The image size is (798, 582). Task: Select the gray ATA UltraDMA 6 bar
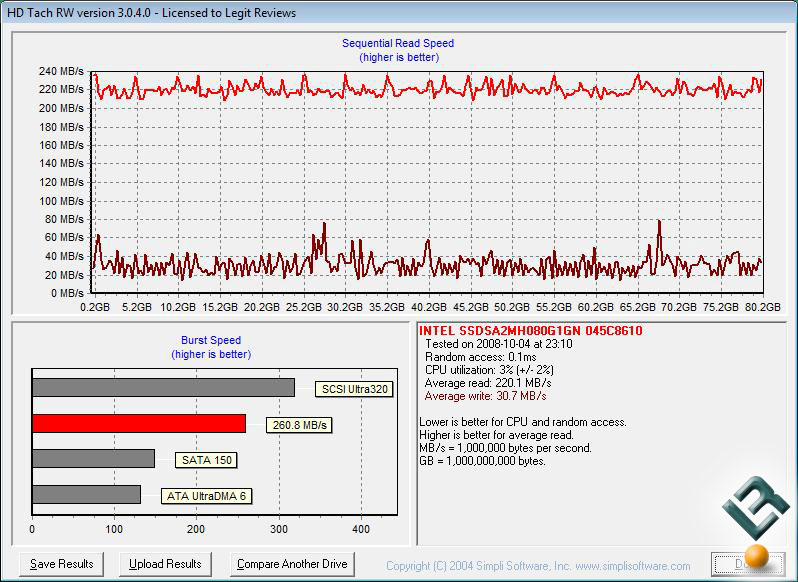coord(86,494)
